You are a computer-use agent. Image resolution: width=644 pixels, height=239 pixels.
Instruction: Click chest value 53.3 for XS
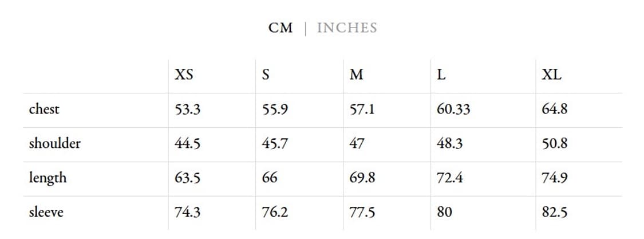[187, 109]
